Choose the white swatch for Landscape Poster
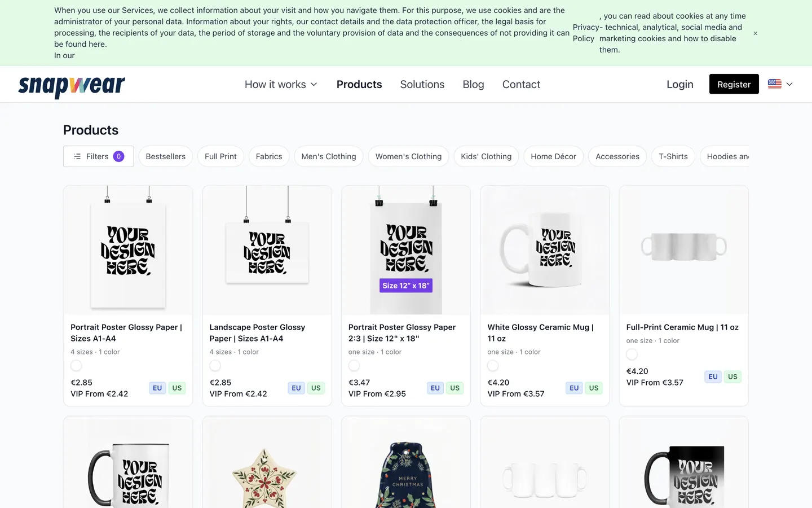This screenshot has height=508, width=812. point(215,366)
